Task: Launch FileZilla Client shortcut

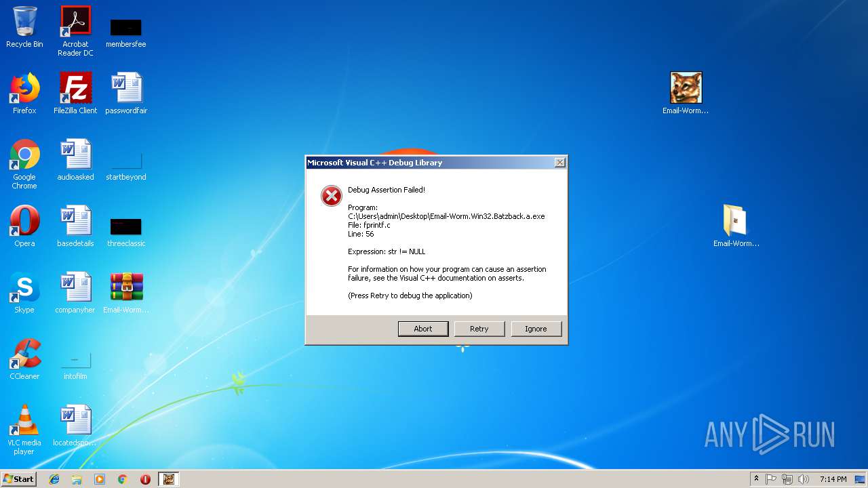Action: (x=75, y=94)
